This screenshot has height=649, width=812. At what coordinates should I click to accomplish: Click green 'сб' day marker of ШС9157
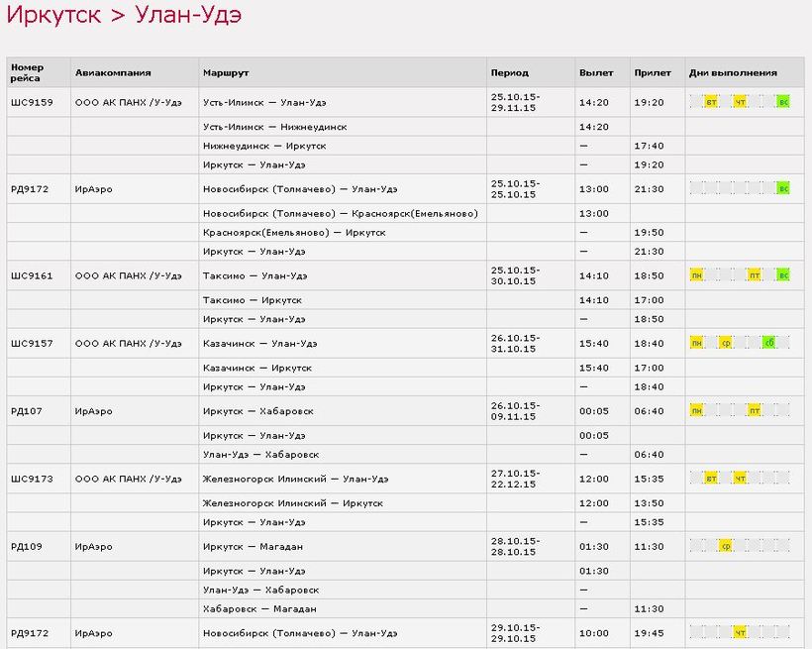coord(769,343)
